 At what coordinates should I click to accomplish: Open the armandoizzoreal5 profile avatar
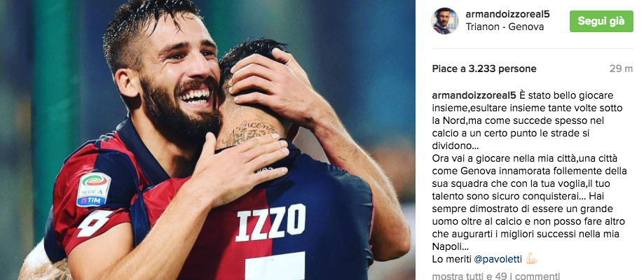(445, 21)
